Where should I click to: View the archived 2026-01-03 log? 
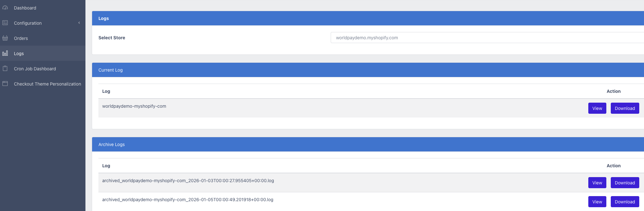pyautogui.click(x=597, y=183)
